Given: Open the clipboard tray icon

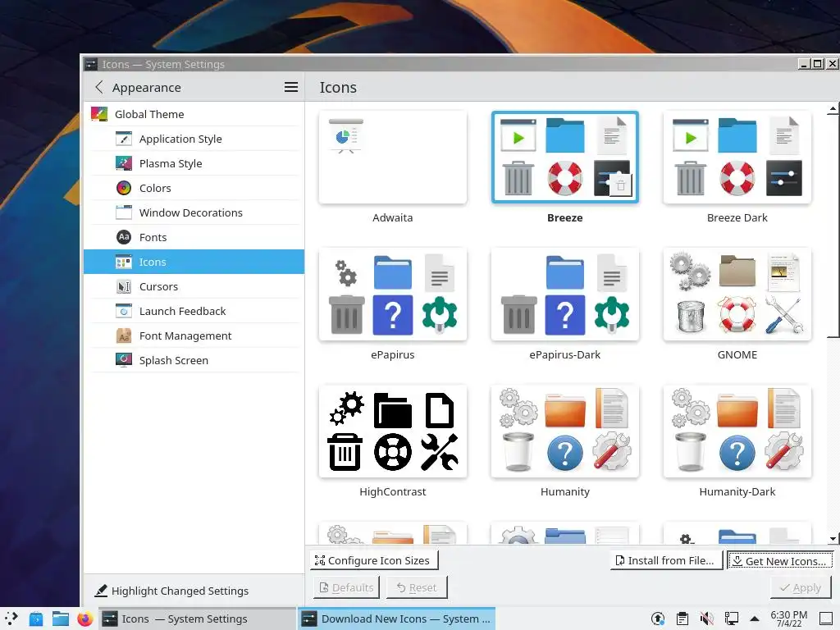Looking at the screenshot, I should coord(682,619).
